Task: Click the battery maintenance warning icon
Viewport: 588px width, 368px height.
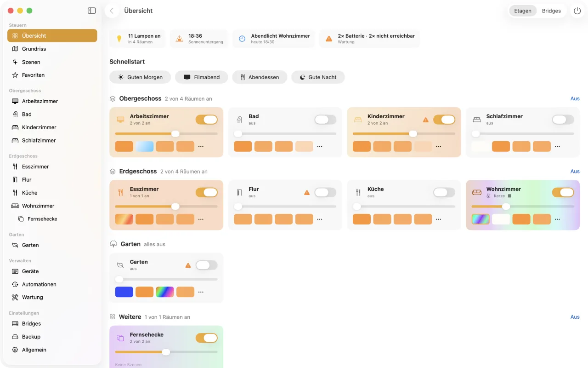Action: [329, 39]
